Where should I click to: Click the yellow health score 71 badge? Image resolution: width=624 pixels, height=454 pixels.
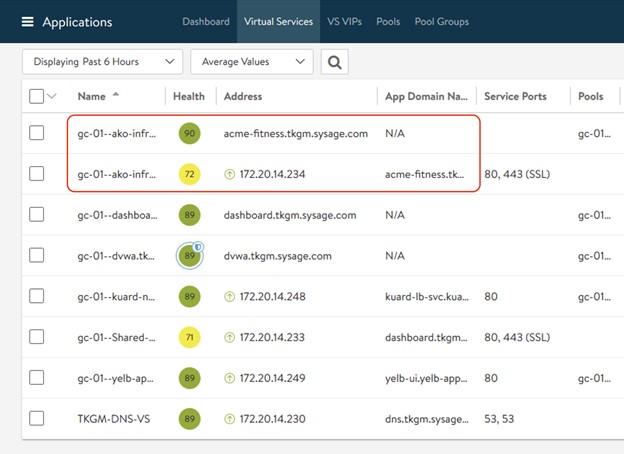click(188, 337)
